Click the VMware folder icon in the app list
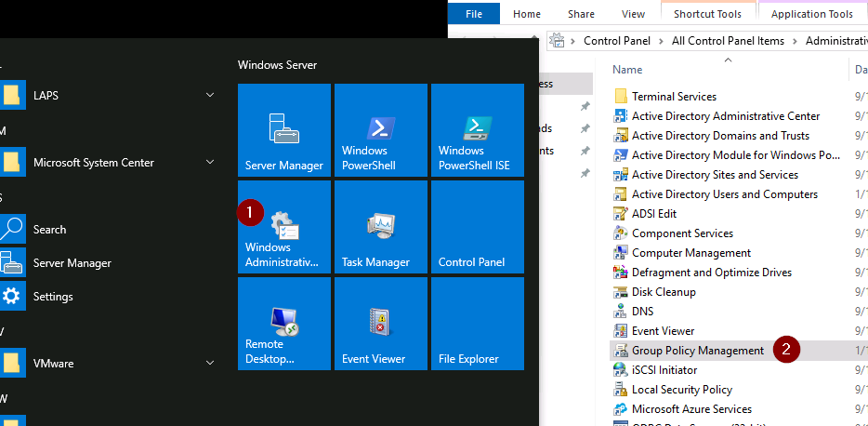 12,364
